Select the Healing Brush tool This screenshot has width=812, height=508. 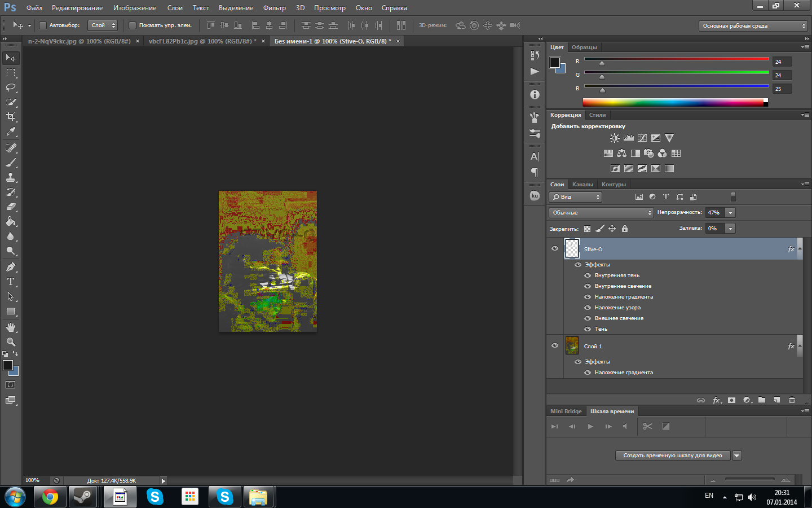[11, 148]
